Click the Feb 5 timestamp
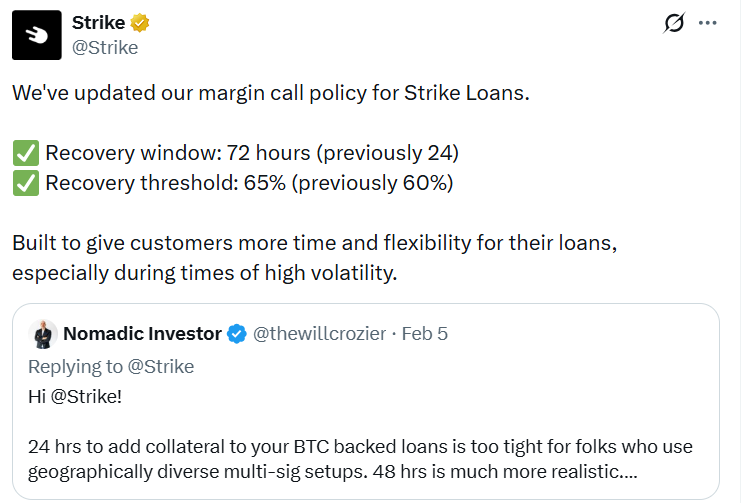This screenshot has height=503, width=746. [x=425, y=334]
